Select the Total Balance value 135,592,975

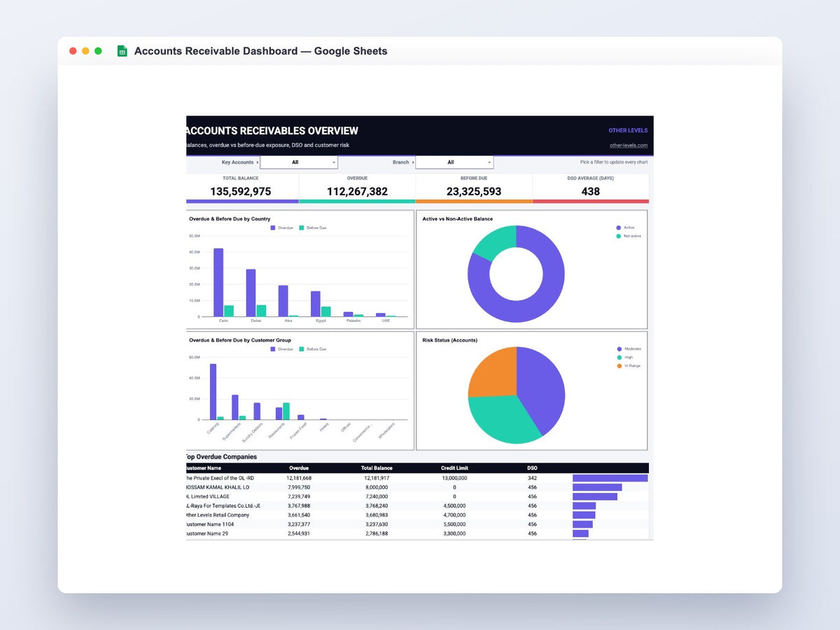pos(241,191)
